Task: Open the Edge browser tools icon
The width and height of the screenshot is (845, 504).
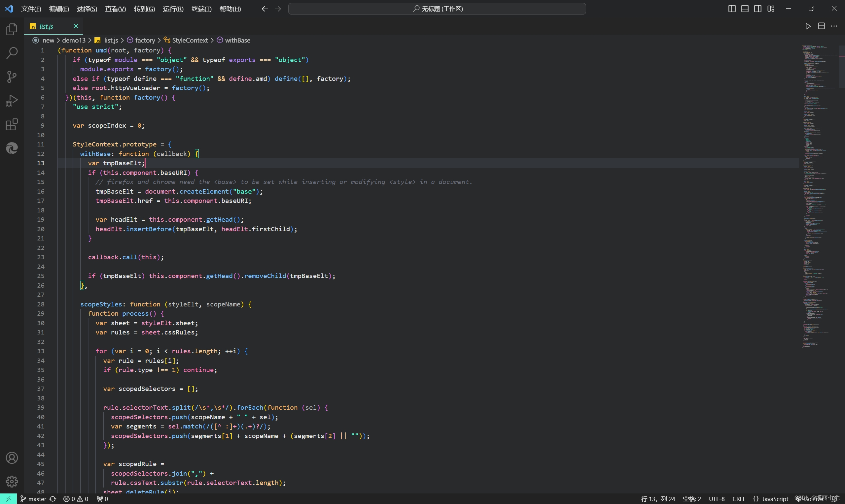Action: point(12,148)
